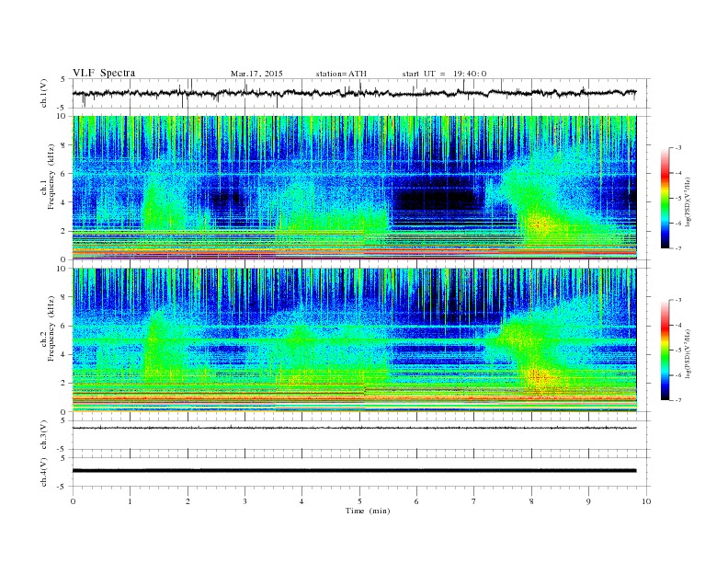
Task: Select the date text 'Mar.17, 2015'
Action: (x=256, y=74)
